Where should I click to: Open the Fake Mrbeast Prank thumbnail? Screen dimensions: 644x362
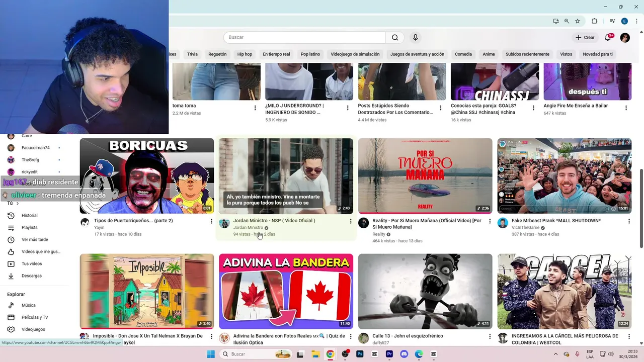565,176
